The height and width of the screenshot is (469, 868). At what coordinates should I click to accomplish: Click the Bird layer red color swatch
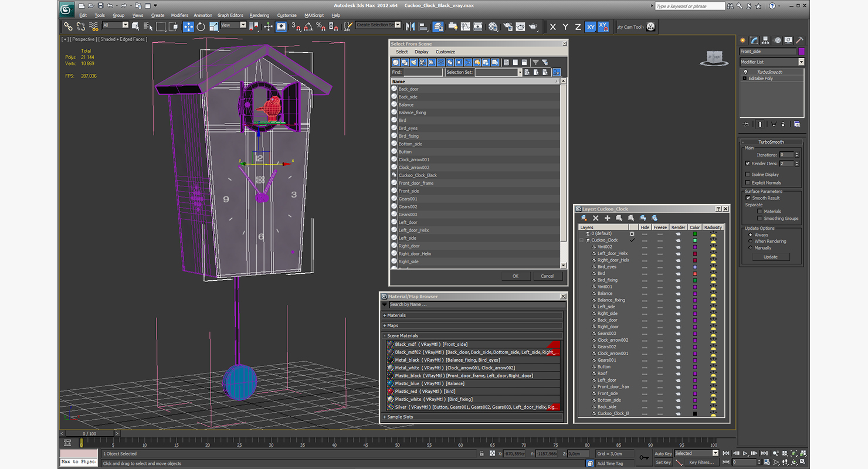[695, 273]
